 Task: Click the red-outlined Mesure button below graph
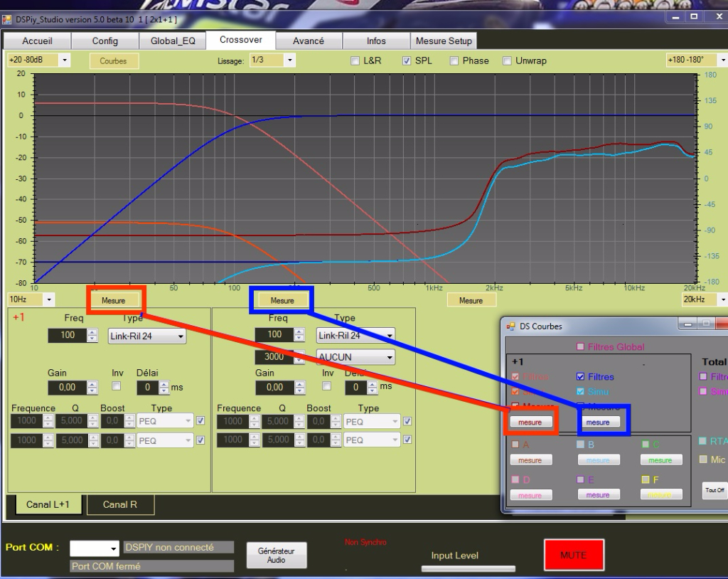pos(114,301)
